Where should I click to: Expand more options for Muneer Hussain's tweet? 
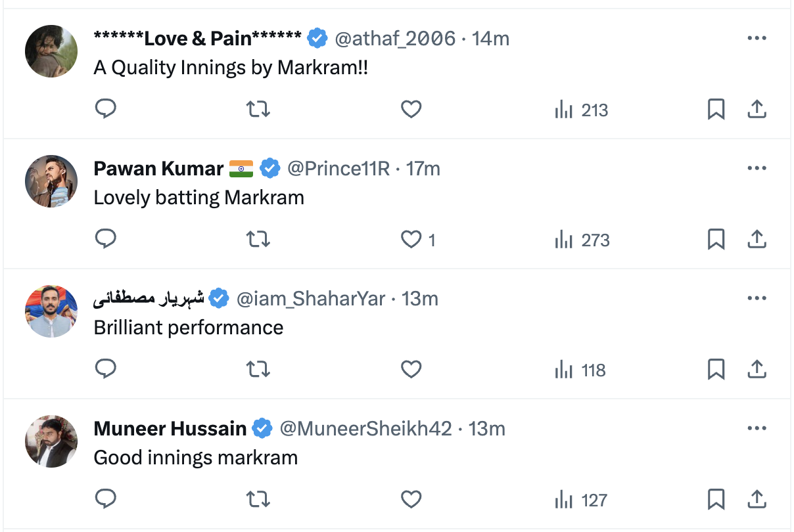757,429
